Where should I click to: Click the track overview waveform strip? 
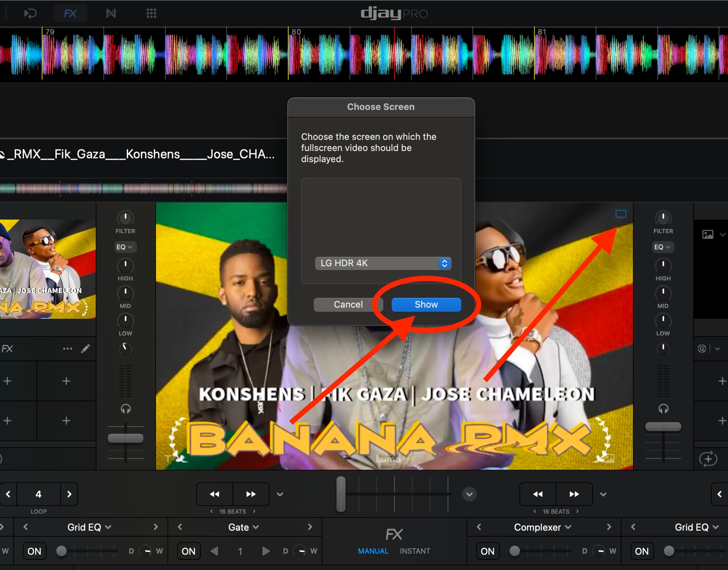[143, 188]
